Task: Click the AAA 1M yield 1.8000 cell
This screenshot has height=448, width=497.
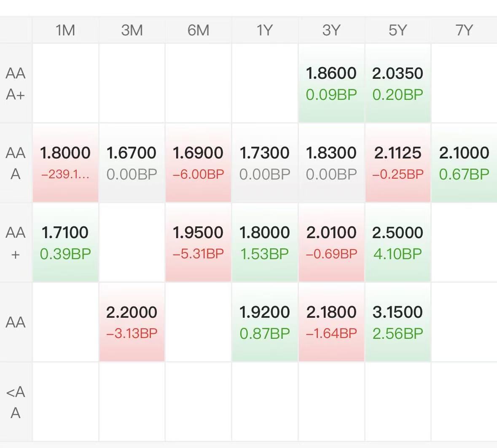Action: click(65, 163)
